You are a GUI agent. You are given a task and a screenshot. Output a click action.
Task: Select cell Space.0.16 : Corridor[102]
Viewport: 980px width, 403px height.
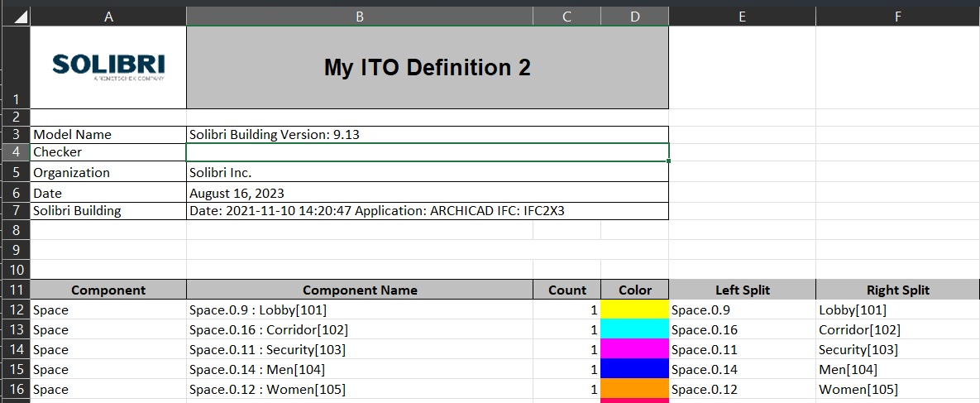(x=360, y=329)
